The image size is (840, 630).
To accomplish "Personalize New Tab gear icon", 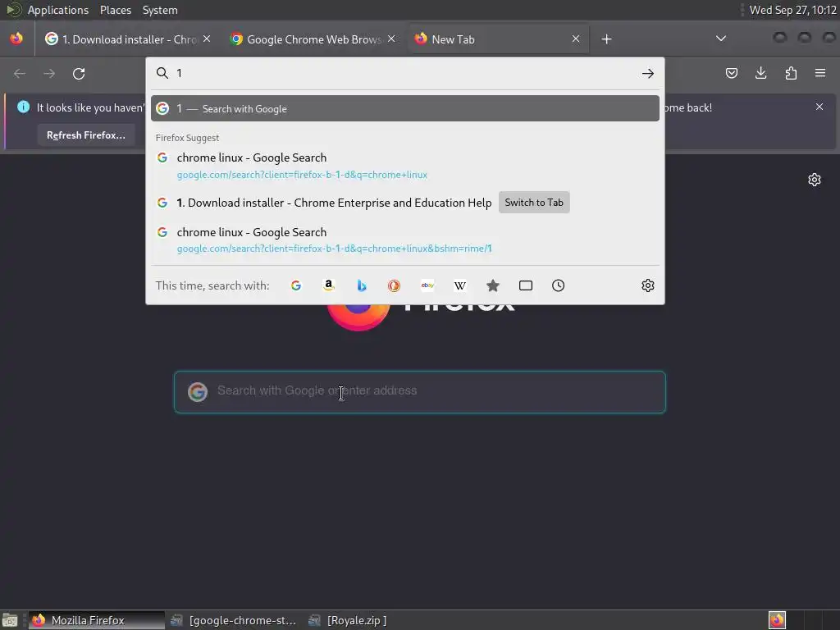I will click(x=815, y=180).
